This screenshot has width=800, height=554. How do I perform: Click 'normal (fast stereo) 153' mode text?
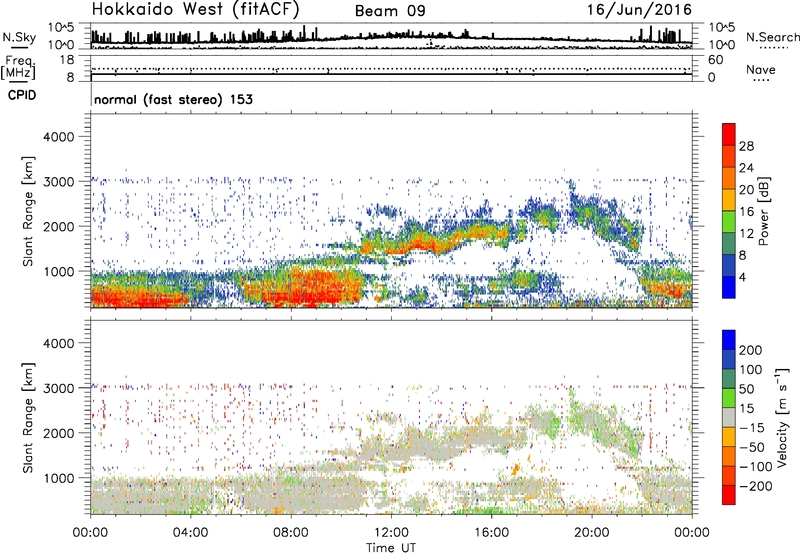click(173, 99)
